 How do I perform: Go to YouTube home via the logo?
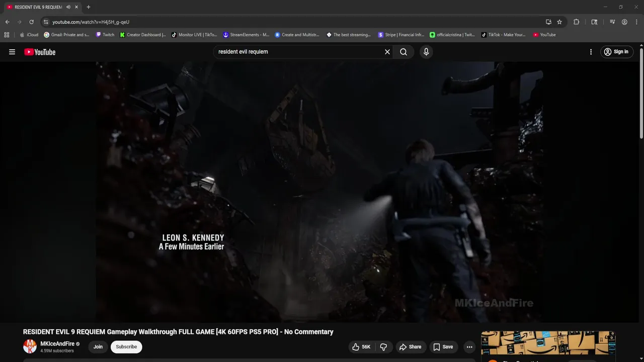click(40, 52)
